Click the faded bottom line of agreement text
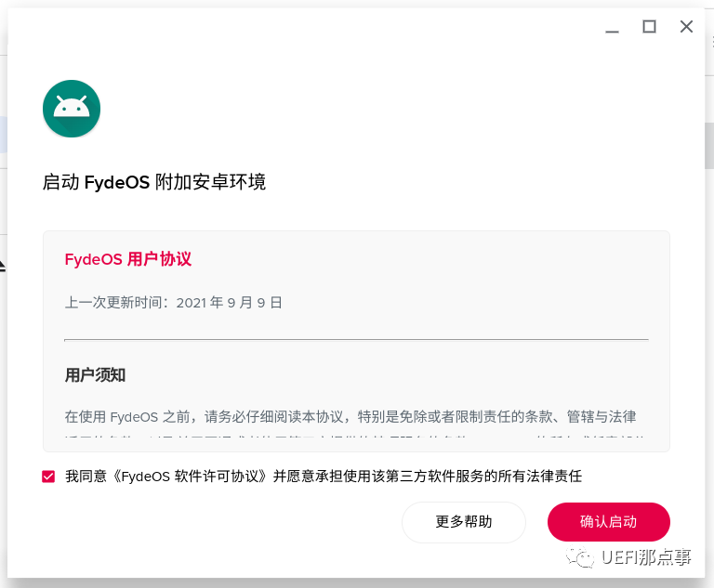Image resolution: width=714 pixels, height=588 pixels. (x=350, y=438)
